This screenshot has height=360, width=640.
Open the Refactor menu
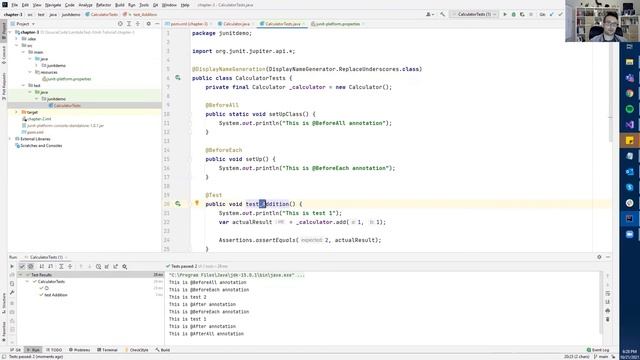click(x=103, y=5)
